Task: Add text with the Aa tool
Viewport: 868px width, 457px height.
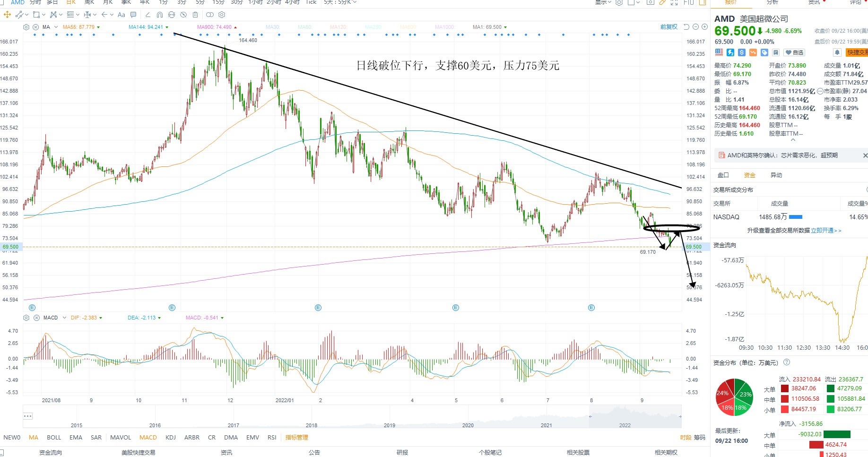Action: click(121, 15)
